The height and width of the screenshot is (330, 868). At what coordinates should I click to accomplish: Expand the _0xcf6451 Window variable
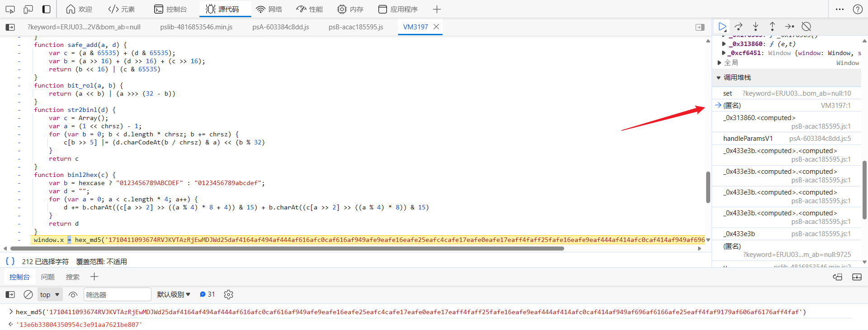point(724,53)
